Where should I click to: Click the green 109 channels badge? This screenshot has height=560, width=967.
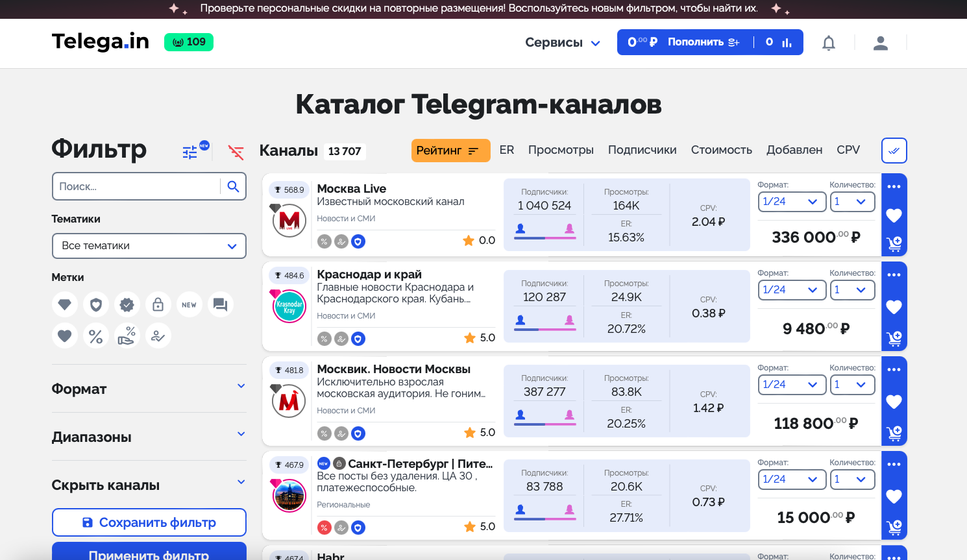point(189,42)
